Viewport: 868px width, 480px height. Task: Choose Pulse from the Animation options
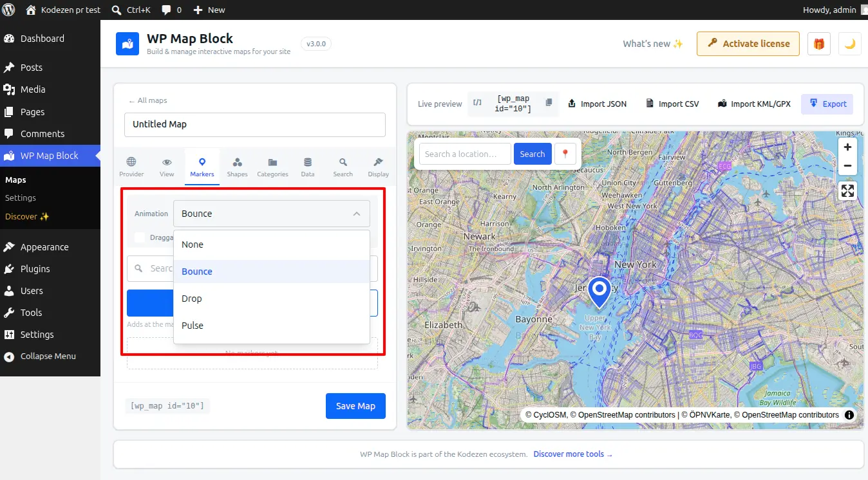tap(272, 326)
